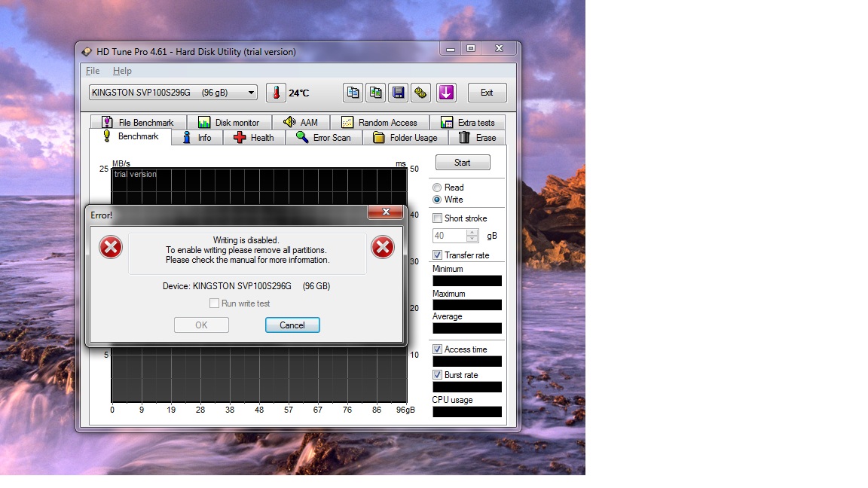Image resolution: width=868 pixels, height=488 pixels.
Task: Open the Erase tab
Action: coord(478,138)
